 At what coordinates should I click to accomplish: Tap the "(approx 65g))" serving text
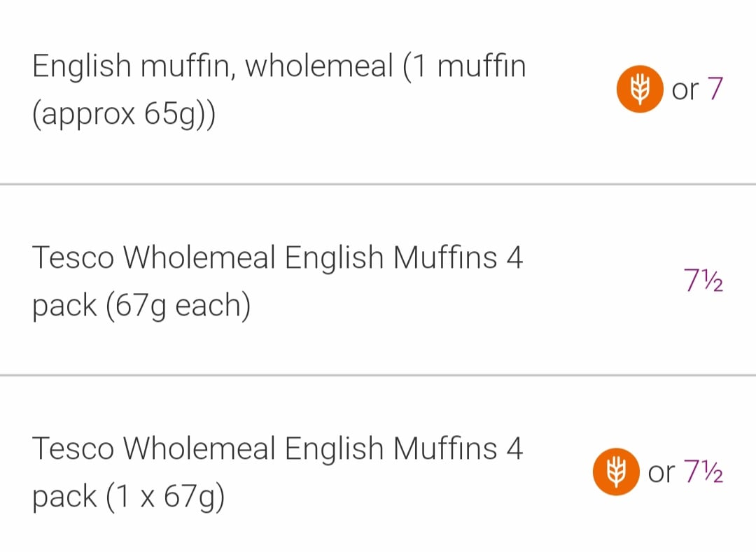(124, 115)
